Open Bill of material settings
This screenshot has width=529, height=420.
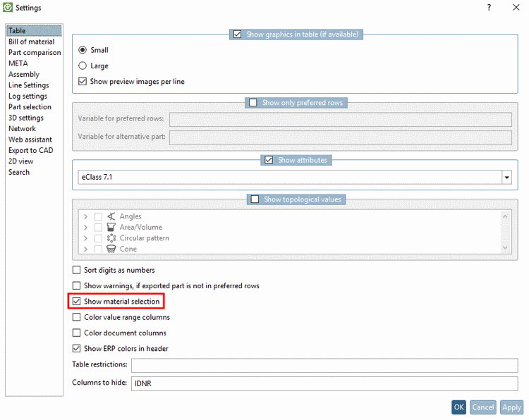coord(31,42)
